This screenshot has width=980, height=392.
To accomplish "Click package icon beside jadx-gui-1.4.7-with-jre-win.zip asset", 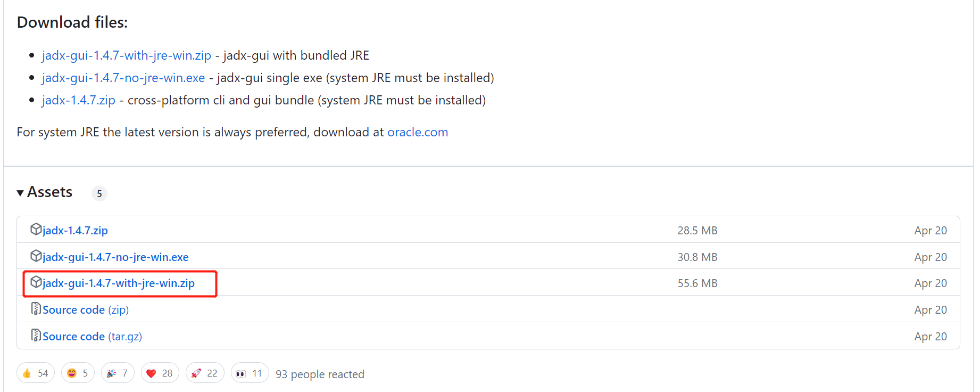I will (x=36, y=282).
